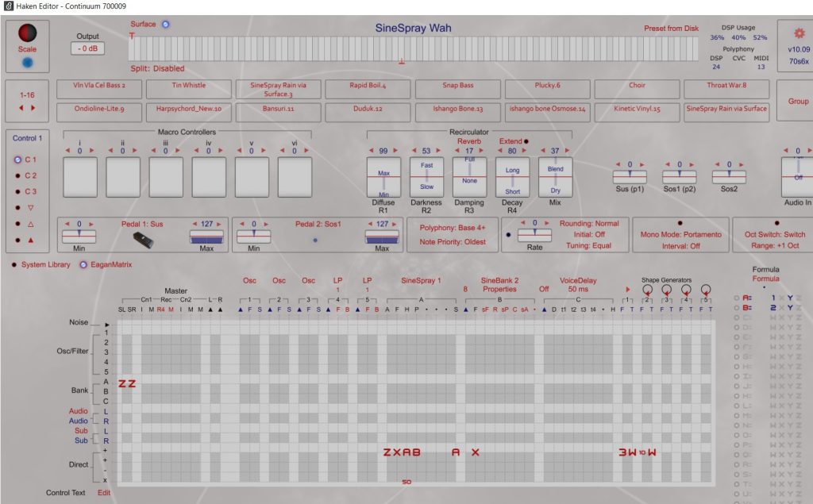Open settings with the red gear icon
813x504 pixels.
[799, 33]
